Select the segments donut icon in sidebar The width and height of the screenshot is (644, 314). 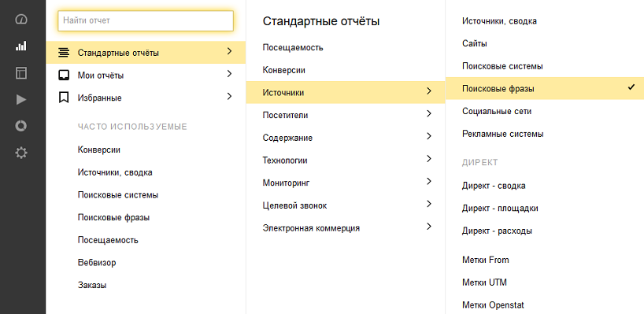(x=21, y=126)
